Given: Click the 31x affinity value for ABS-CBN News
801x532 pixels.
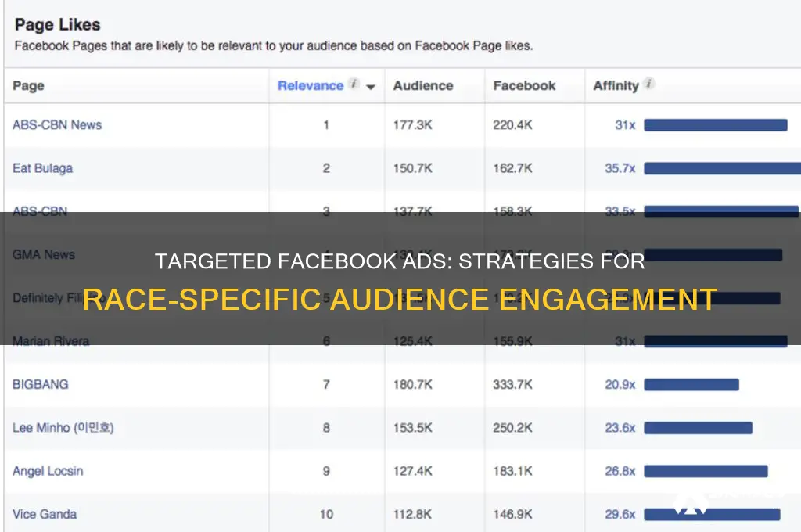Looking at the screenshot, I should (x=625, y=124).
